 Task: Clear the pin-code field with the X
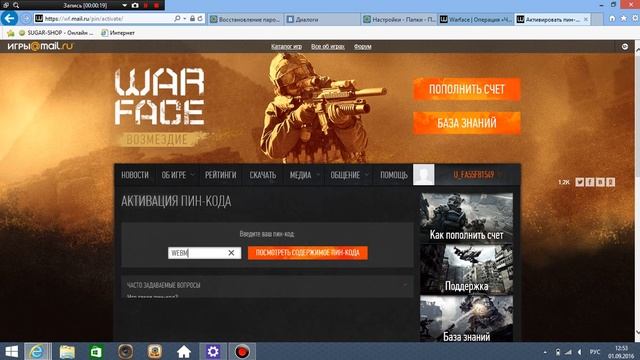coord(231,253)
